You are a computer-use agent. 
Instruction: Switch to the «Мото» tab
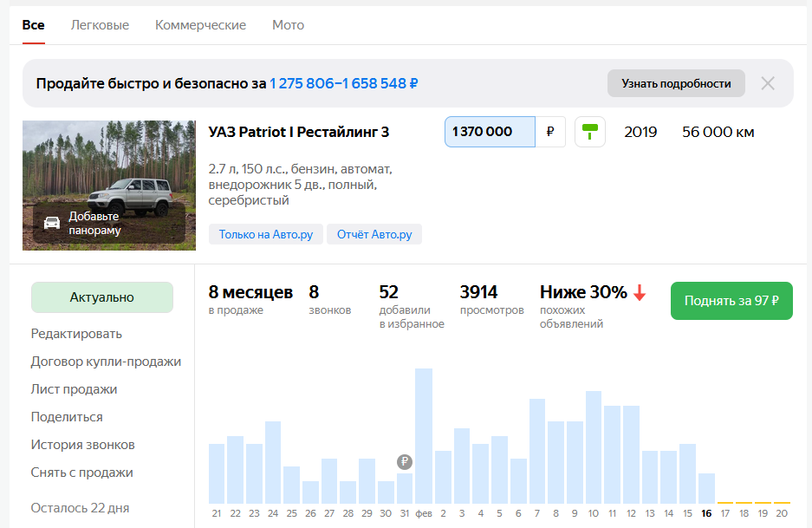point(288,25)
